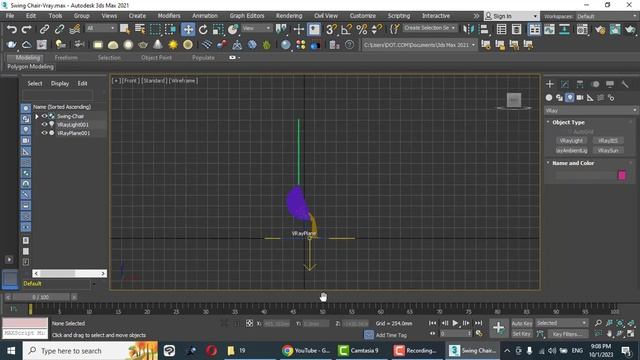Click the time slider 0 / 100 handle
This screenshot has width=640, height=360.
pyautogui.click(x=40, y=297)
